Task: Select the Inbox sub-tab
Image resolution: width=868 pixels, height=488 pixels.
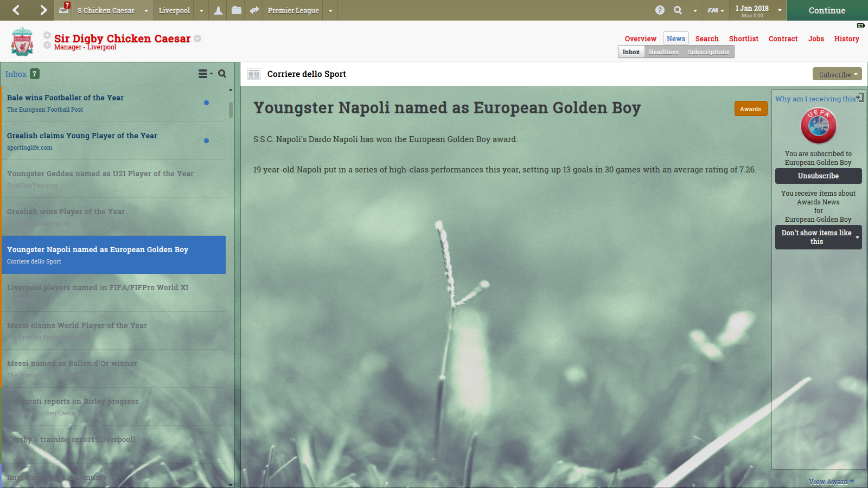Action: [x=631, y=52]
